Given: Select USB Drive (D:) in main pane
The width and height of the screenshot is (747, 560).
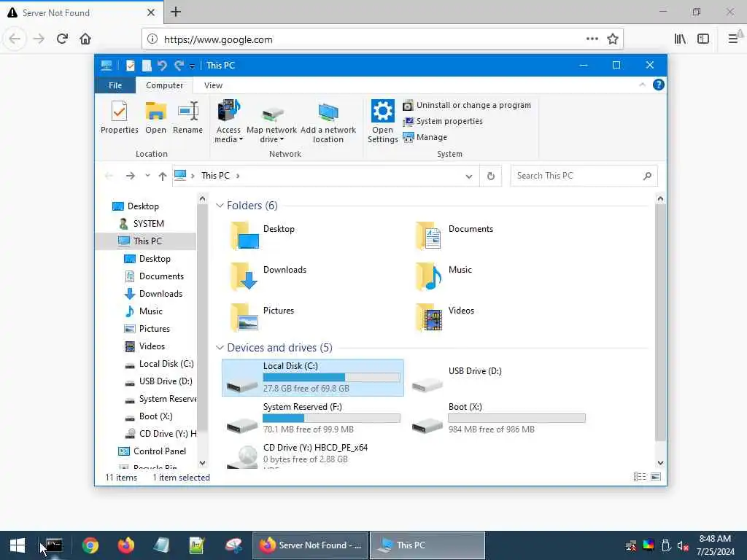Looking at the screenshot, I should point(457,378).
